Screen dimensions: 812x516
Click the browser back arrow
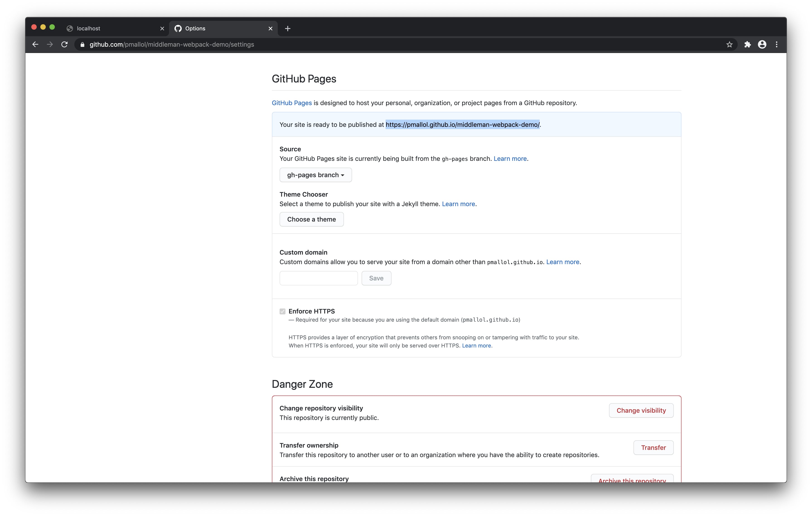35,44
